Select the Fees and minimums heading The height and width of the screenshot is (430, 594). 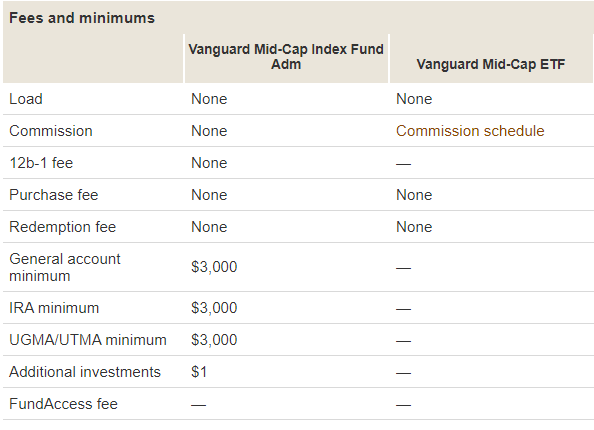pyautogui.click(x=82, y=18)
